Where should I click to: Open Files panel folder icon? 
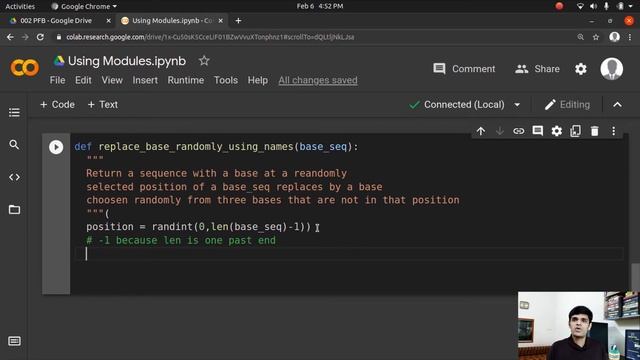point(14,209)
